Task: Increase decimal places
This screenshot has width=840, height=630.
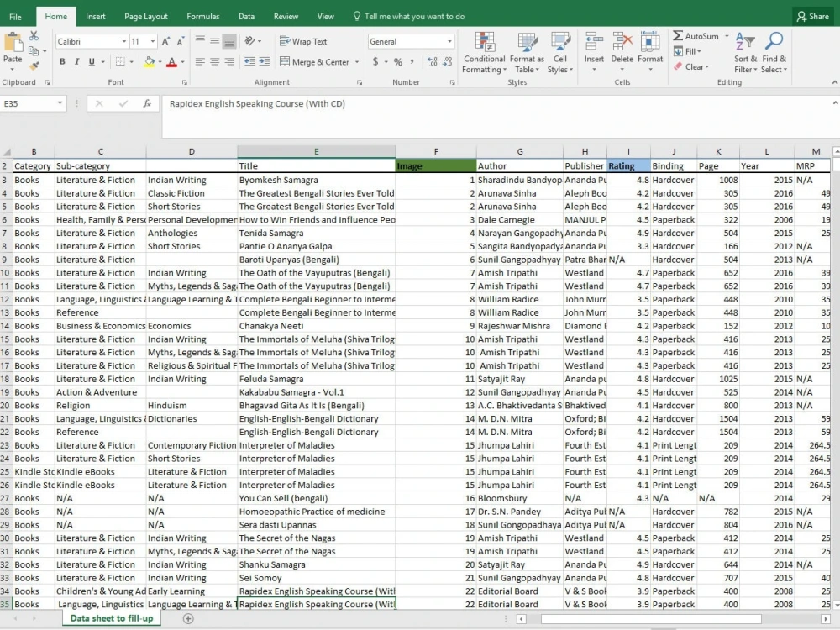Action: point(433,61)
